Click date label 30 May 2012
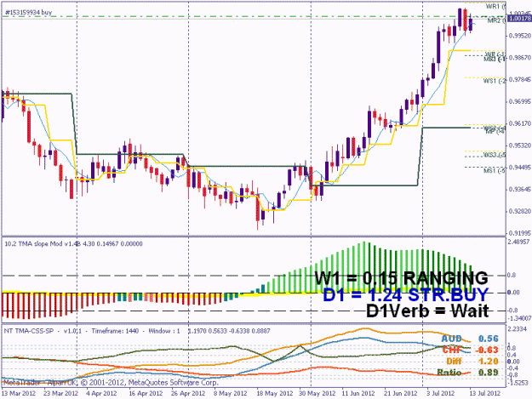 pos(317,393)
